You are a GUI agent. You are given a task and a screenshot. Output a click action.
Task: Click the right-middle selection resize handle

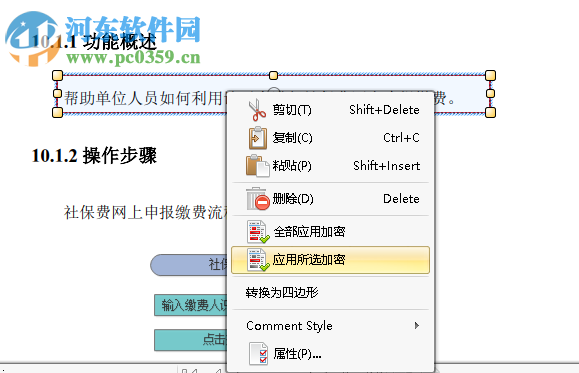(490, 93)
